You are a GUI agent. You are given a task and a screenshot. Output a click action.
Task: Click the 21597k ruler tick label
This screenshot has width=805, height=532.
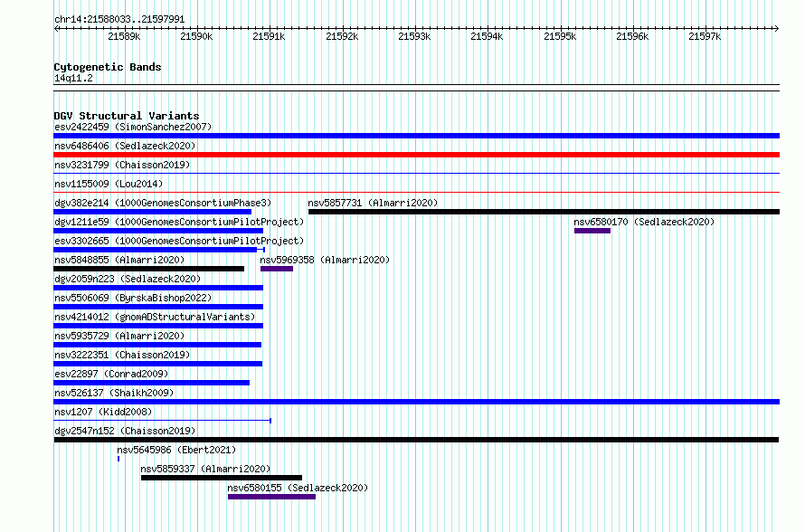pyautogui.click(x=705, y=36)
